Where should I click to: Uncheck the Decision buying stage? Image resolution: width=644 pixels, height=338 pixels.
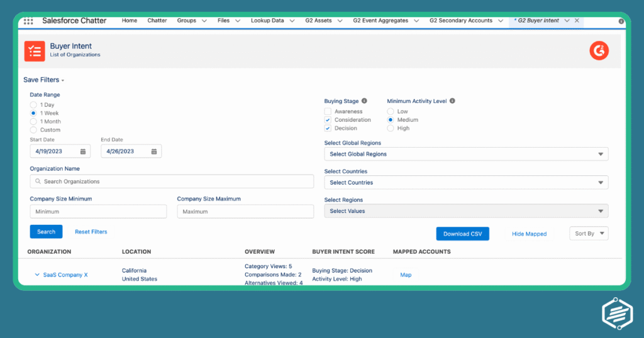pyautogui.click(x=328, y=128)
